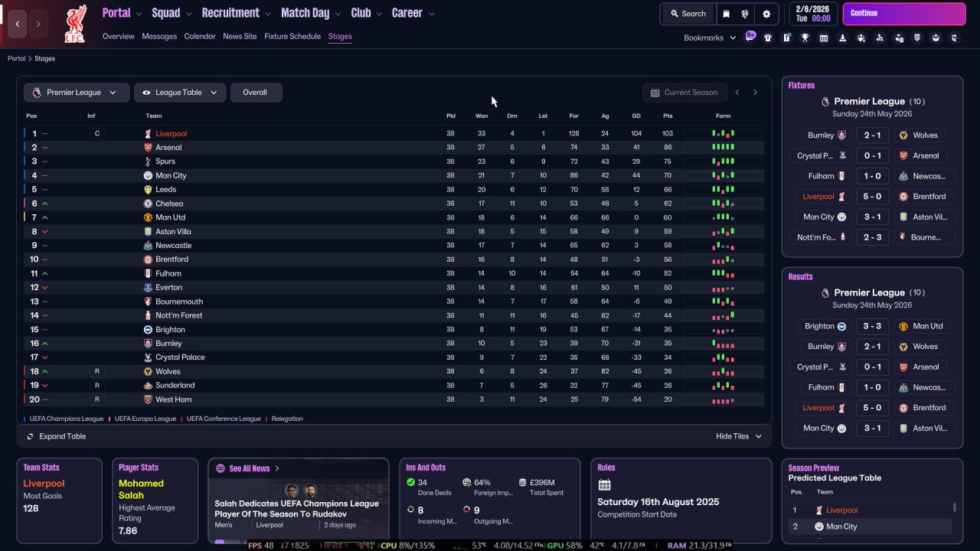Switch to the Fixture Schedule tab
This screenshot has height=551, width=980.
pyautogui.click(x=292, y=36)
